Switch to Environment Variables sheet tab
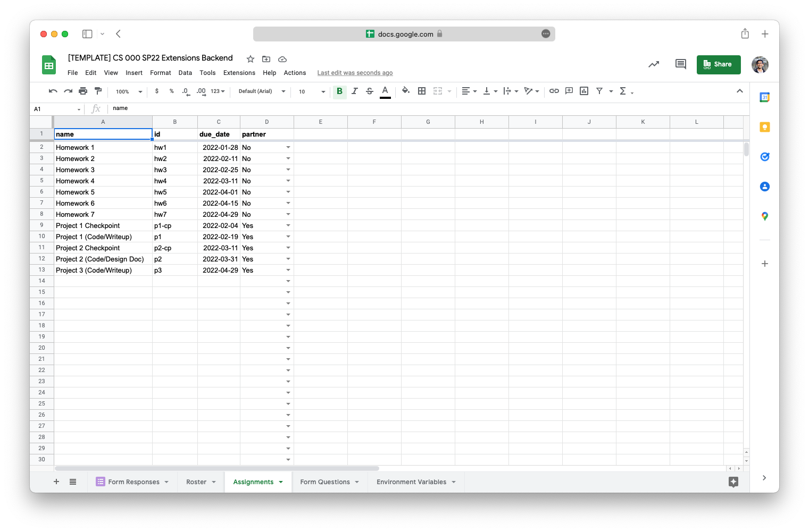The width and height of the screenshot is (809, 532). (x=416, y=482)
